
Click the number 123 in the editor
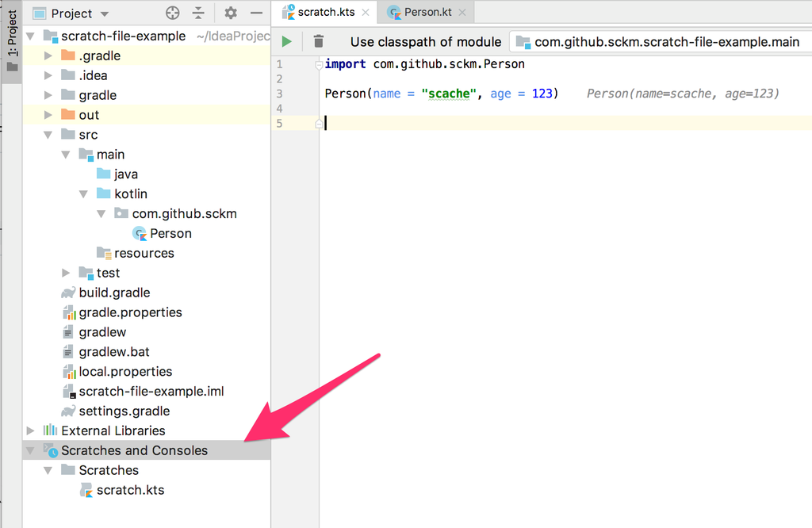(x=542, y=94)
